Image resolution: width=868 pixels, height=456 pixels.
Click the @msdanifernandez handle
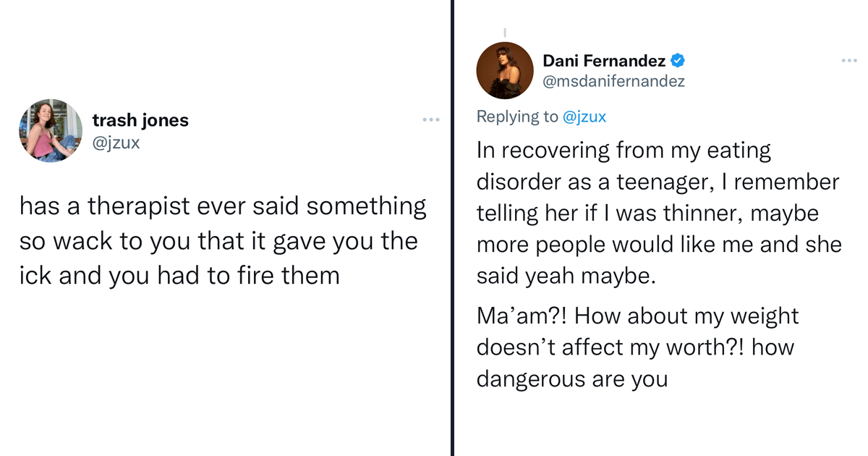click(613, 82)
